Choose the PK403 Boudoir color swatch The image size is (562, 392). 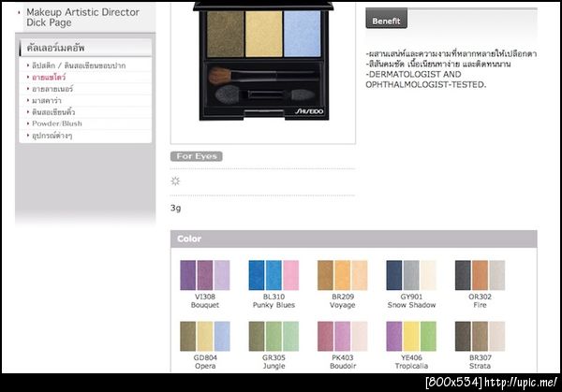click(x=342, y=336)
